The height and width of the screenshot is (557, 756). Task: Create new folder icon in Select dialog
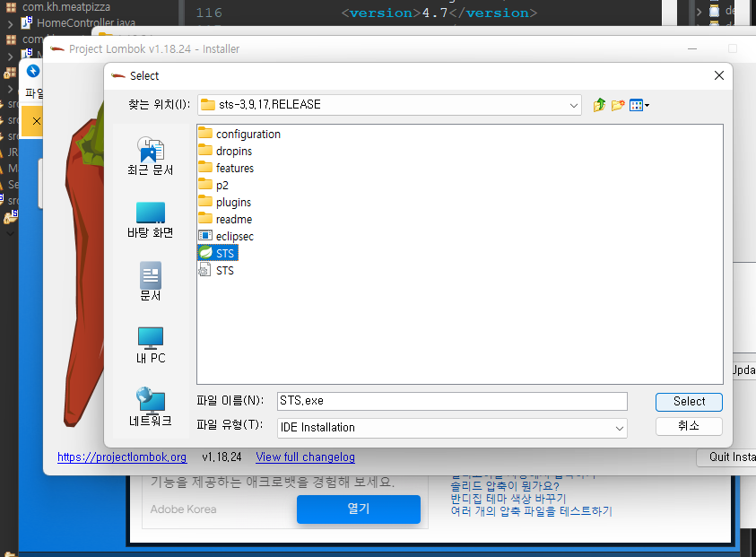pos(618,105)
